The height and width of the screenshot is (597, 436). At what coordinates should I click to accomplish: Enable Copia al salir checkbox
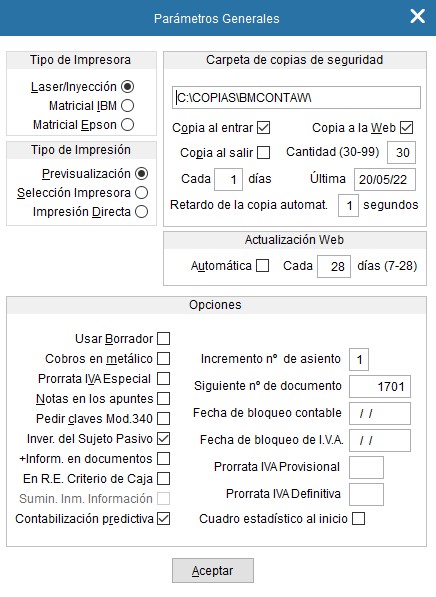[x=264, y=152]
